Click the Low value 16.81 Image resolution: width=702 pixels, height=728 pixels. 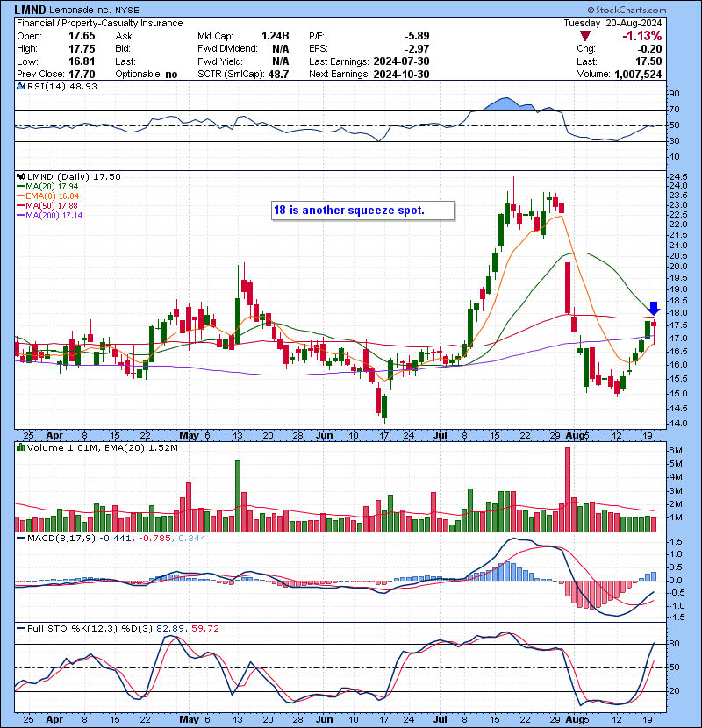(x=82, y=61)
